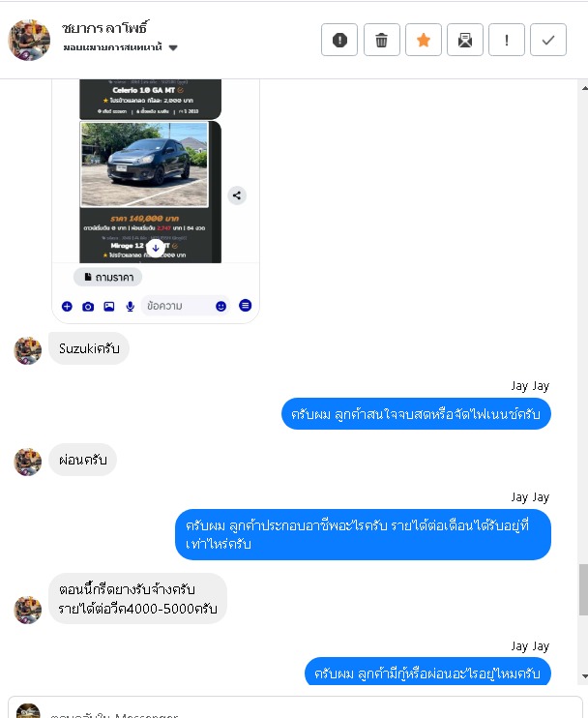Viewport: 588px width, 718px height.
Task: Click the blue menu list icon
Action: point(246,306)
